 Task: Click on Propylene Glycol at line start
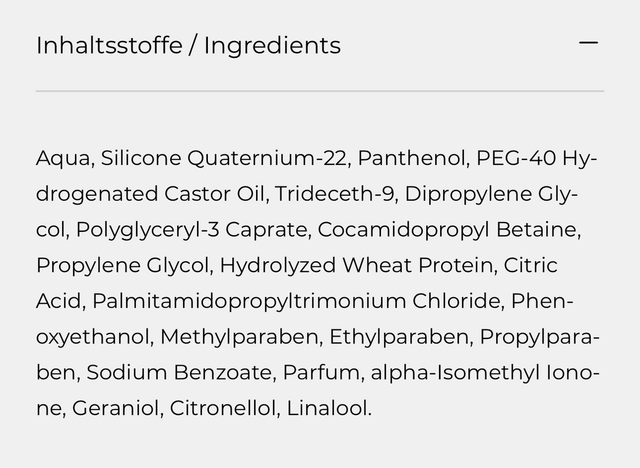click(122, 266)
